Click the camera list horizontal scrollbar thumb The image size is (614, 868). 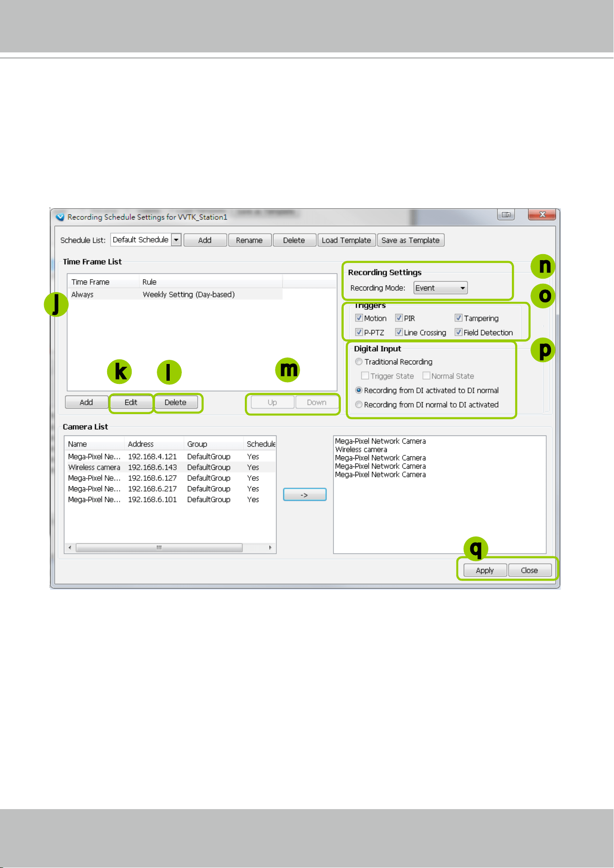coord(159,548)
